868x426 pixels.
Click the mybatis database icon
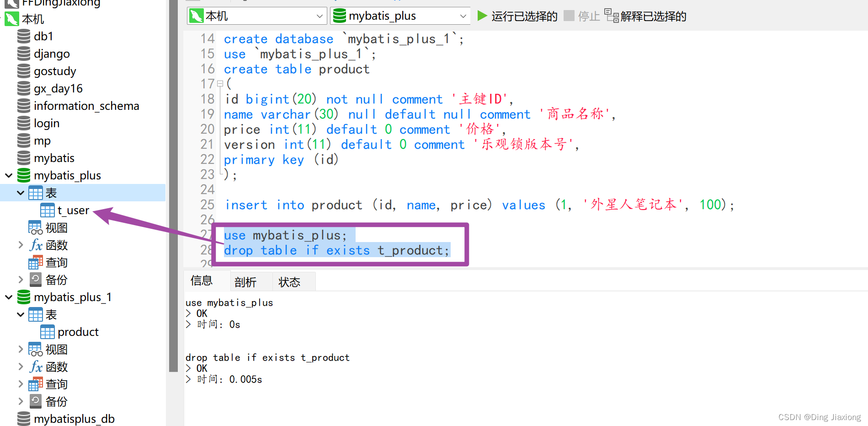pos(24,158)
